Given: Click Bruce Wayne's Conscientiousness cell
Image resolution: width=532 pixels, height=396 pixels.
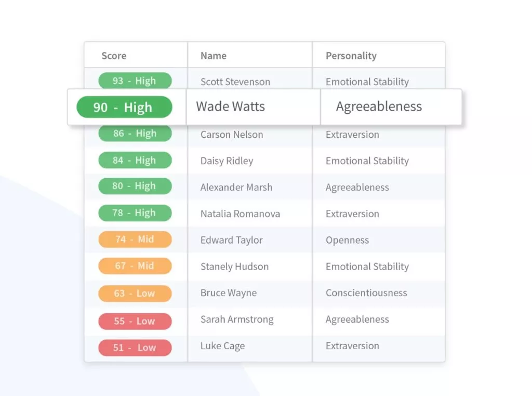Looking at the screenshot, I should coord(366,293).
